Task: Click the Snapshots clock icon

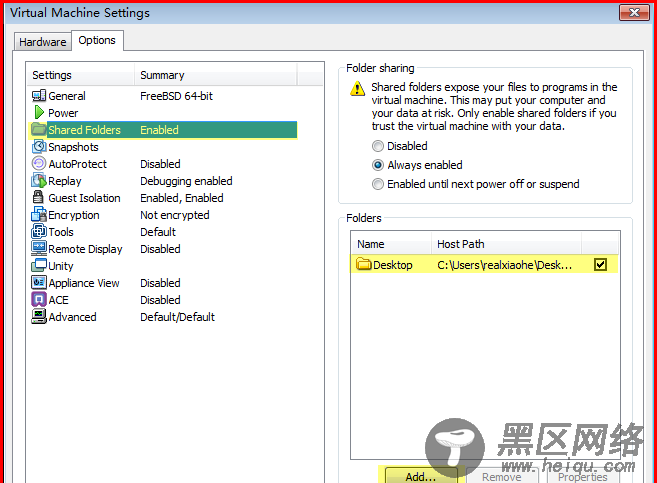Action: point(39,146)
